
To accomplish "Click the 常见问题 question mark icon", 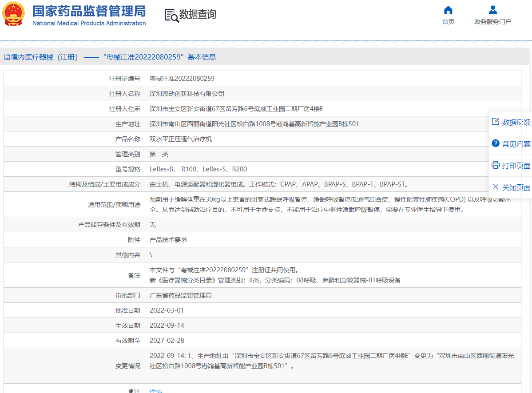I will pyautogui.click(x=495, y=143).
